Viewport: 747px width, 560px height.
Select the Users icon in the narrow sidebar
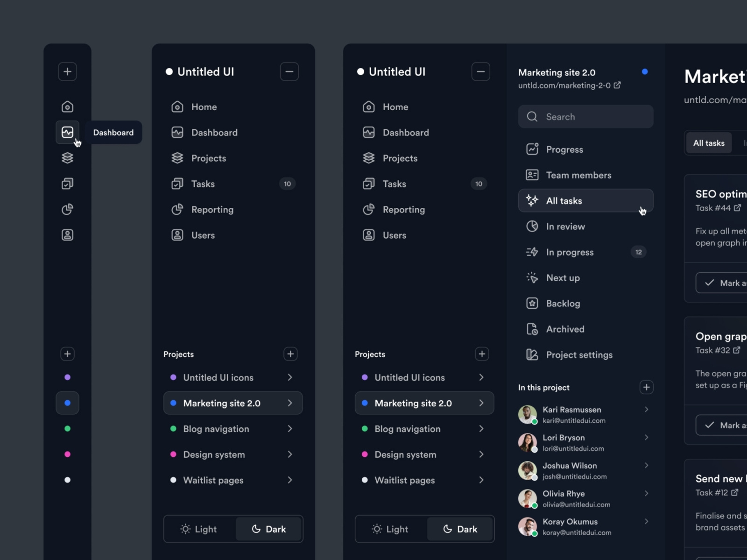[67, 235]
